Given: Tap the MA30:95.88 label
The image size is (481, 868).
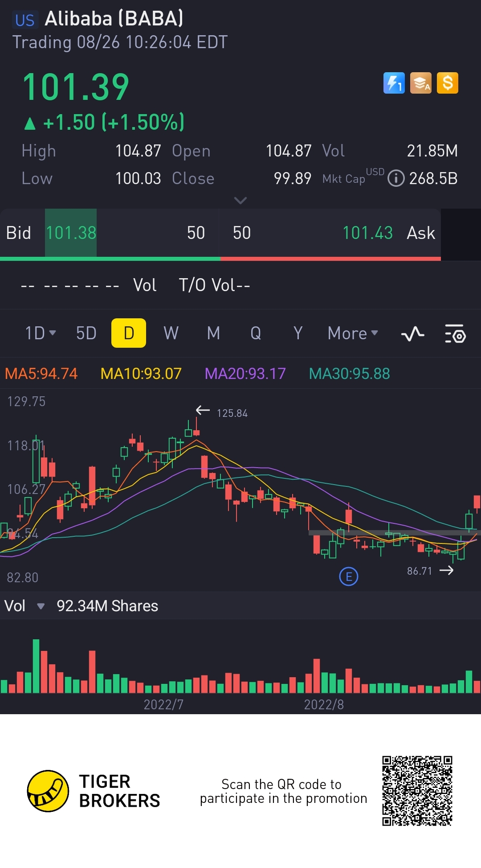Looking at the screenshot, I should pyautogui.click(x=349, y=374).
